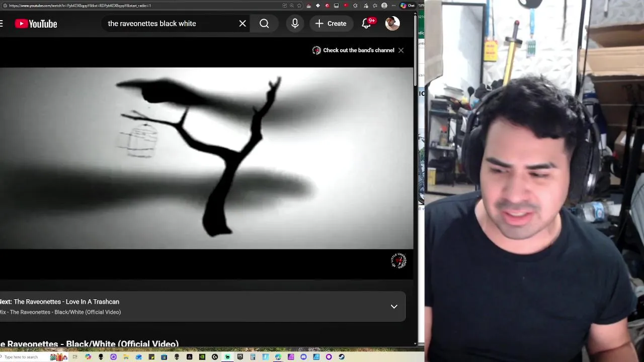Open the Copilot Chat button
Viewport: 644px width, 362px height.
[x=408, y=6]
